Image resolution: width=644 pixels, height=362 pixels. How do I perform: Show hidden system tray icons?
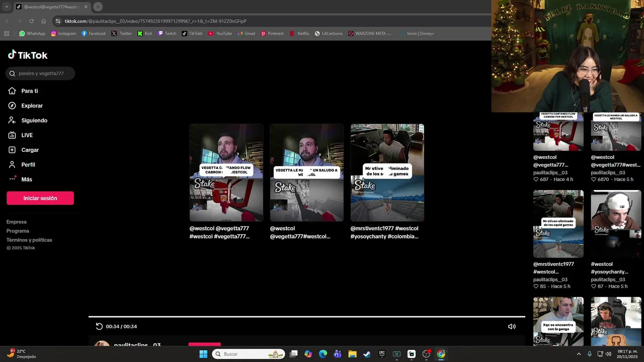point(579,354)
